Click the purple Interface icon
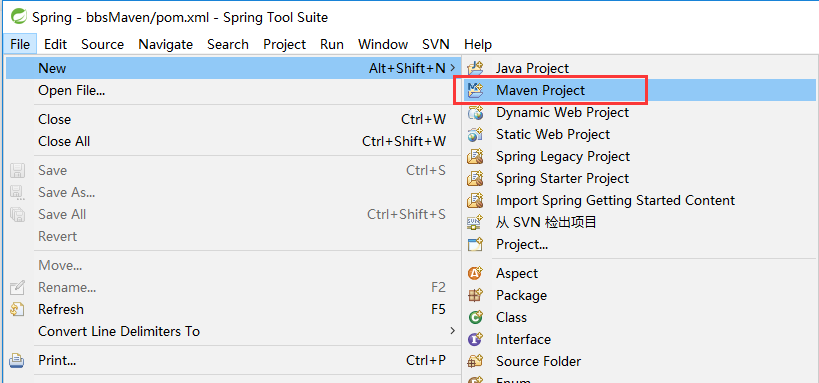Screen dimensions: 819x383 475,339
